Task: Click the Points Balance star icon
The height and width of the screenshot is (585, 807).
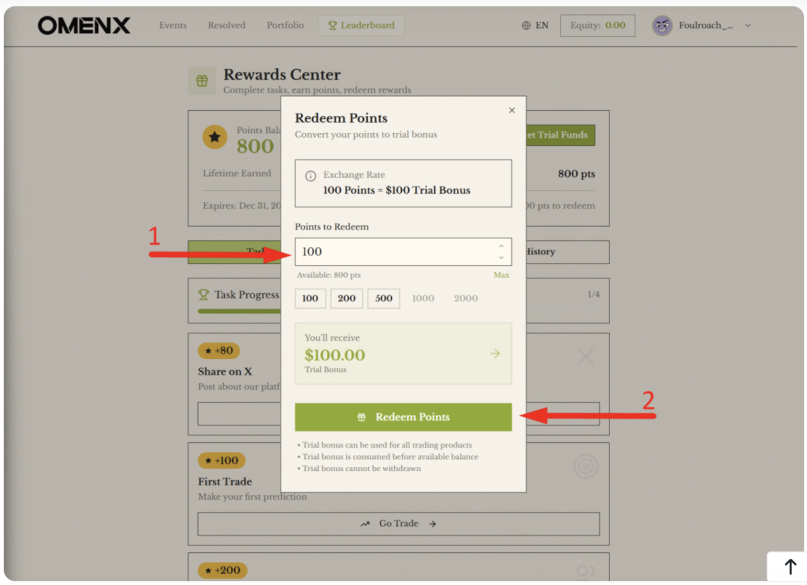Action: (215, 137)
